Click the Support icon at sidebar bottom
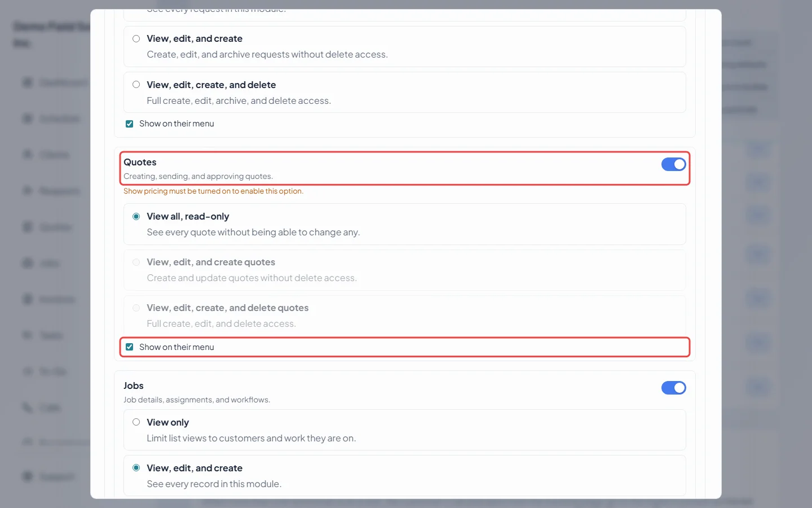Screen dimensions: 812x508 pyautogui.click(x=27, y=476)
